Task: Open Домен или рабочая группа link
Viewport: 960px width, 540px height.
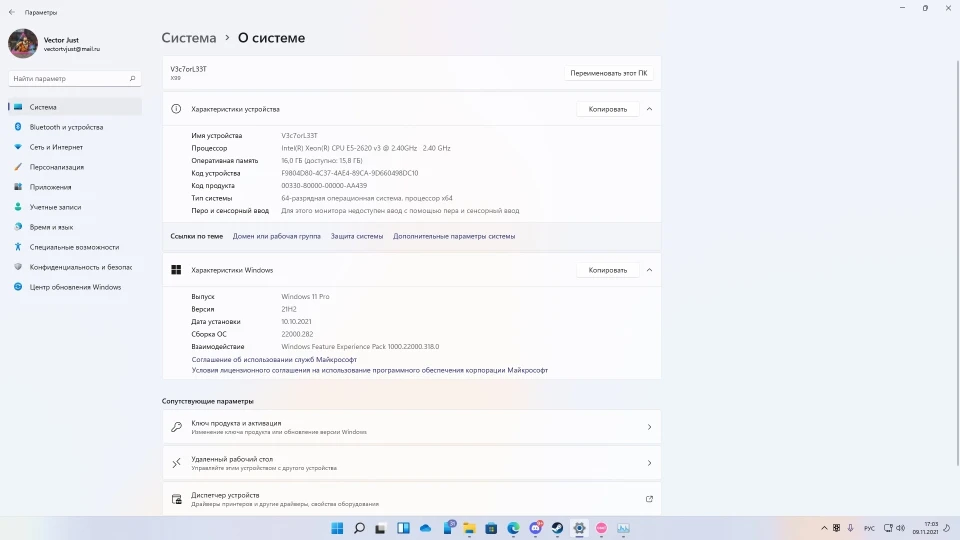Action: pyautogui.click(x=277, y=236)
